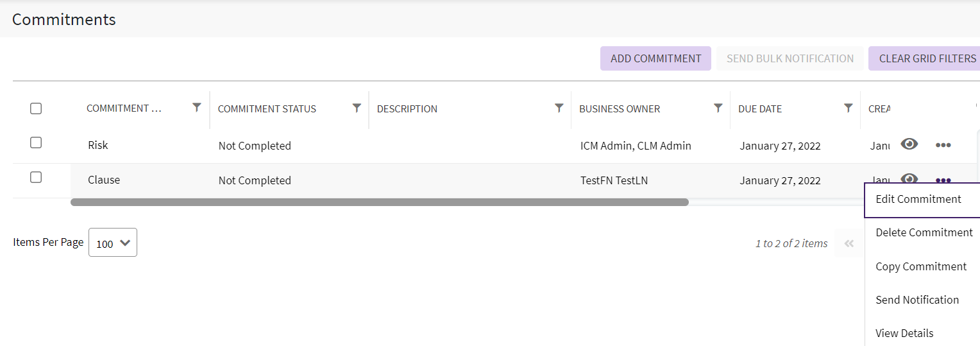Image resolution: width=980 pixels, height=346 pixels.
Task: Open more actions for Risk row
Action: click(943, 145)
